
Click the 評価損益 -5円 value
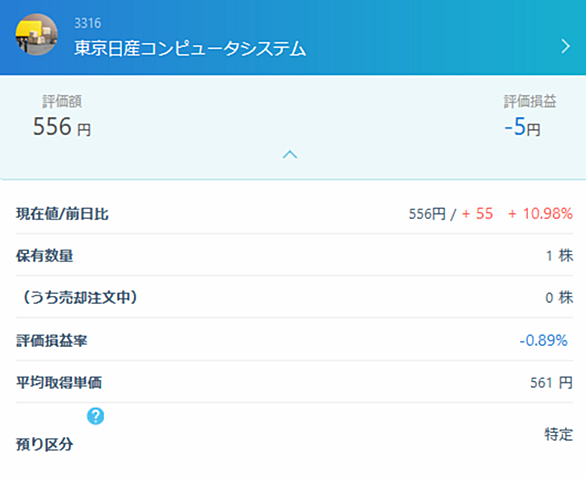coord(522,127)
